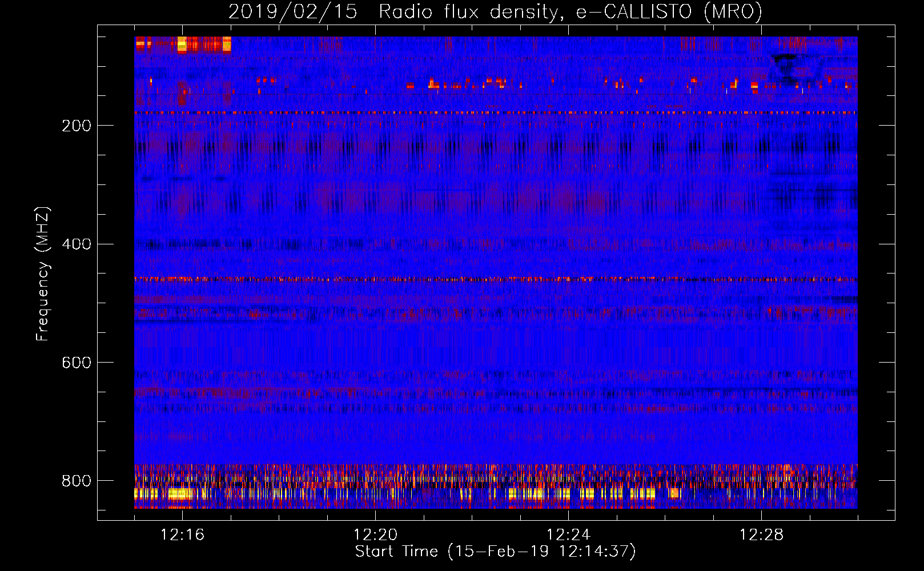Click the 12:20 time tick label
Screen dimensions: 924x571
click(x=376, y=534)
